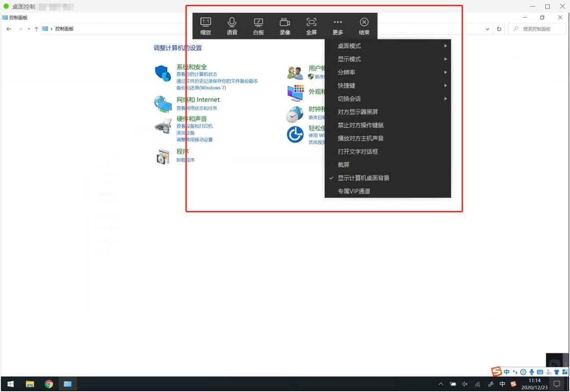
Task: Open 卸载程序 link
Action: [185, 160]
